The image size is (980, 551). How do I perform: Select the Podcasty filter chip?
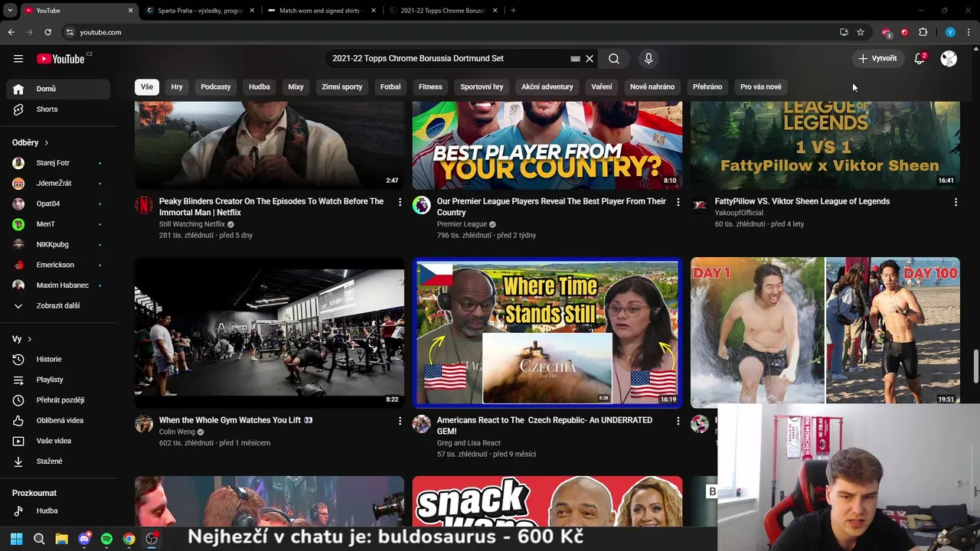click(216, 86)
